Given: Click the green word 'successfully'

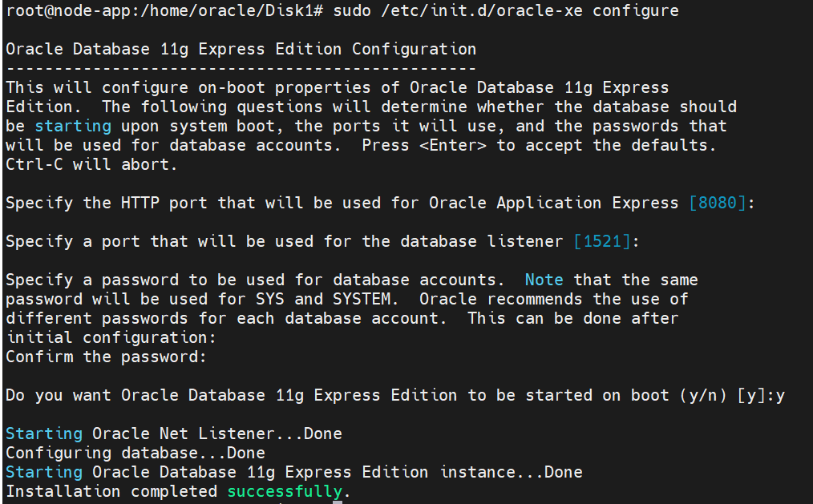Looking at the screenshot, I should click(x=285, y=491).
